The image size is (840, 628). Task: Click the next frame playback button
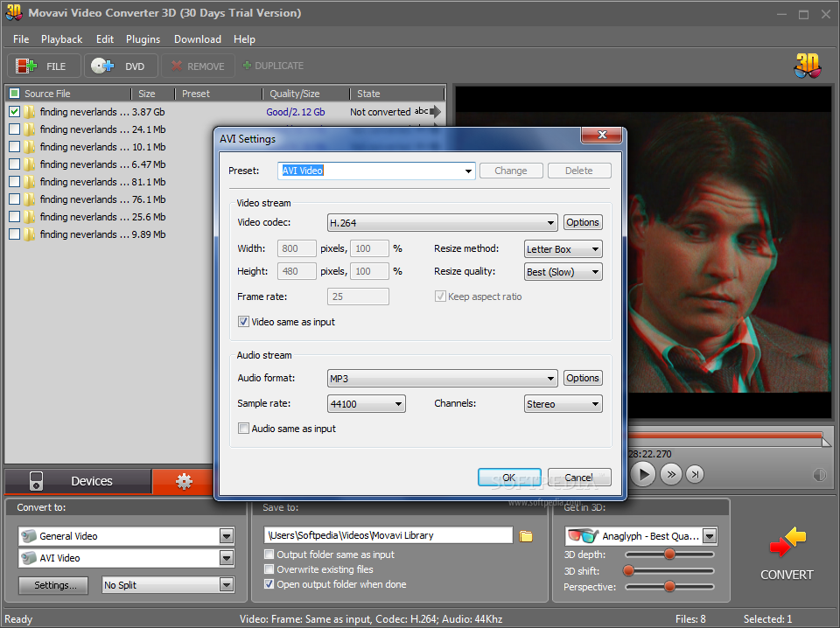(695, 474)
